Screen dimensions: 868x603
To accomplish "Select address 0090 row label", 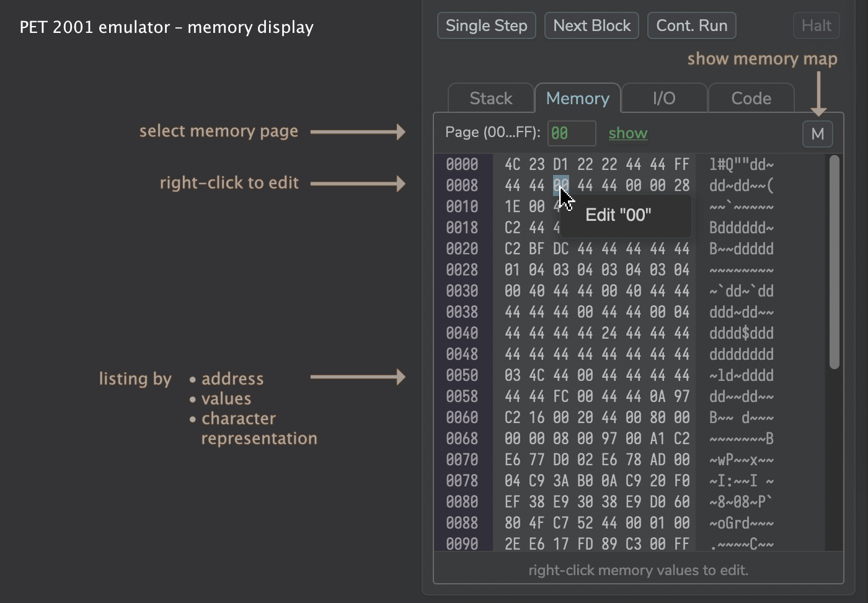I will point(462,544).
